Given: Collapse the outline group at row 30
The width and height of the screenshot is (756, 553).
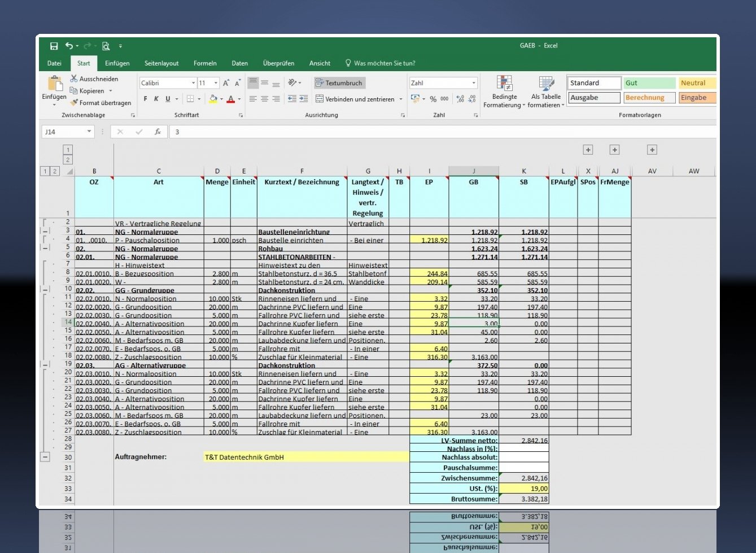Looking at the screenshot, I should (x=45, y=457).
